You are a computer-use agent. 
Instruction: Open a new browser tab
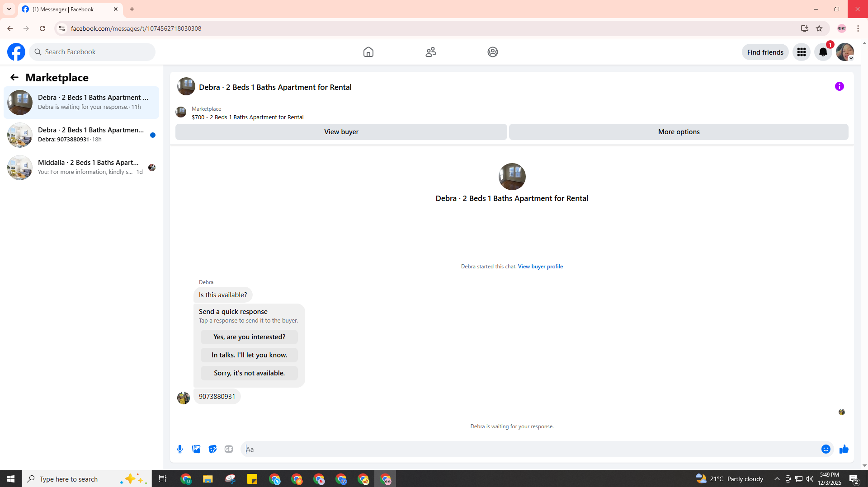132,9
